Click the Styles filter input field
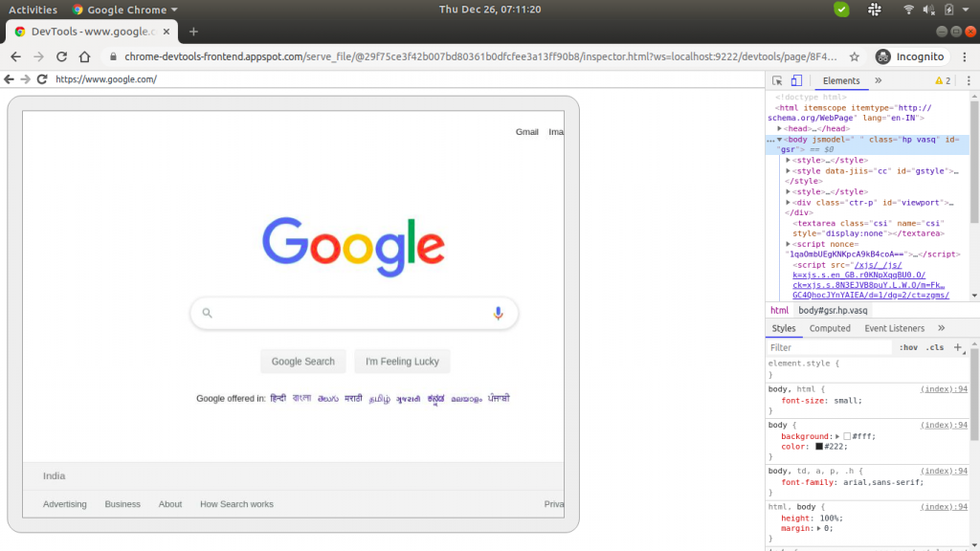 pos(823,347)
